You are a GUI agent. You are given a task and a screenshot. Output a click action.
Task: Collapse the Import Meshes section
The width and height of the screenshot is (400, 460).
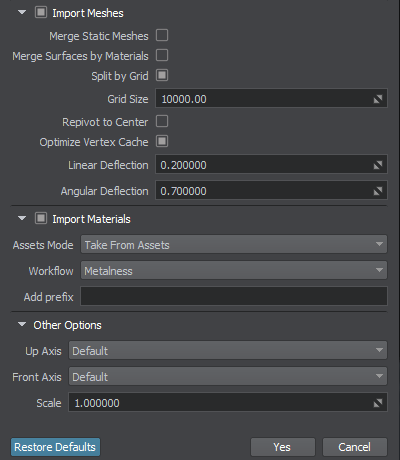coord(22,13)
